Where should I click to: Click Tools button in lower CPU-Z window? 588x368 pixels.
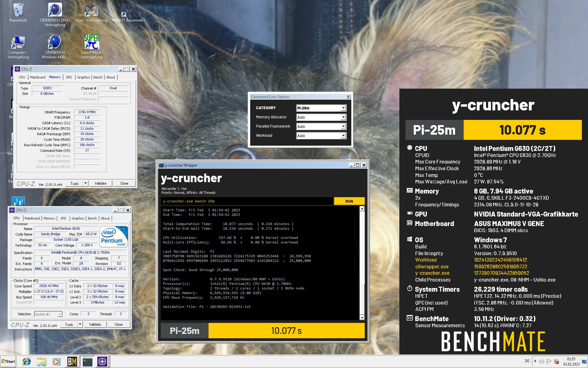(x=69, y=324)
